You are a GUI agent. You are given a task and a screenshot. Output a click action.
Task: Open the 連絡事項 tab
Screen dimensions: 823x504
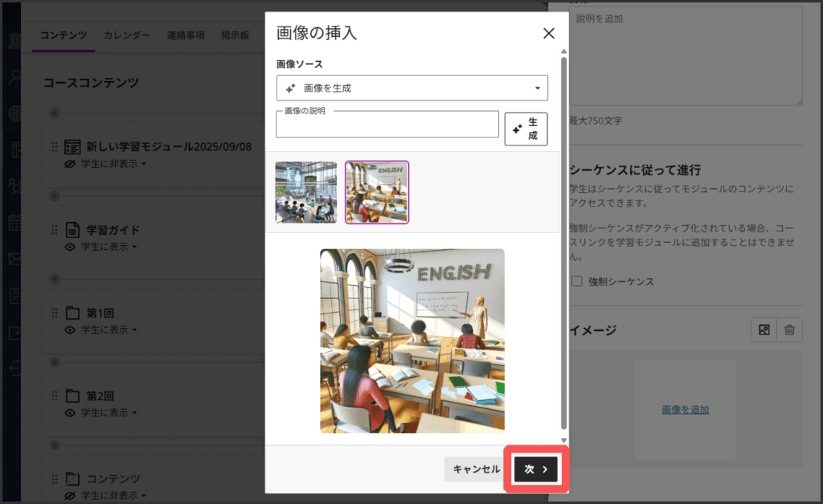186,35
